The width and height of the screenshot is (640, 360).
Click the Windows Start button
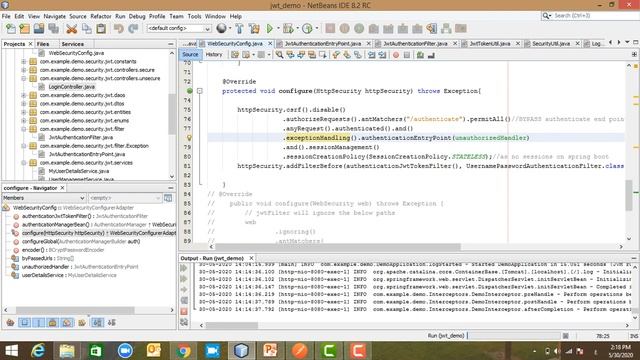[x=11, y=351]
